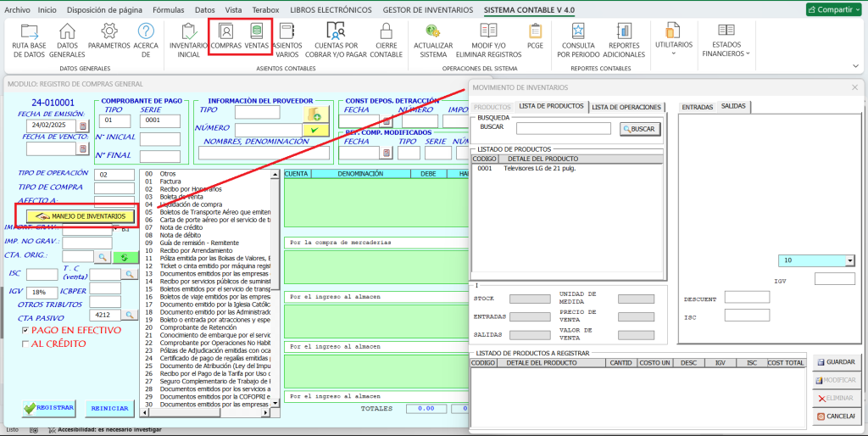Open Archivo menu
The height and width of the screenshot is (436, 868).
pyautogui.click(x=17, y=10)
